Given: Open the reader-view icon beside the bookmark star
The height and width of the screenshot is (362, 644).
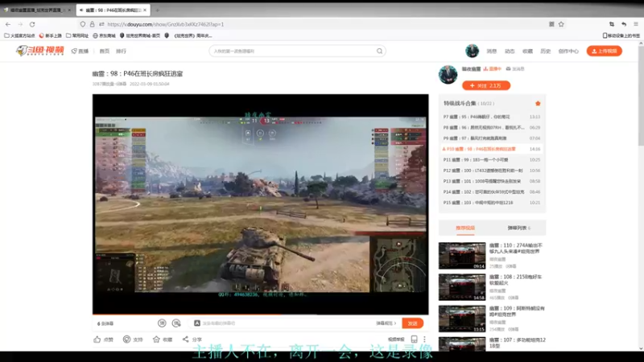Looking at the screenshot, I should pyautogui.click(x=551, y=24).
